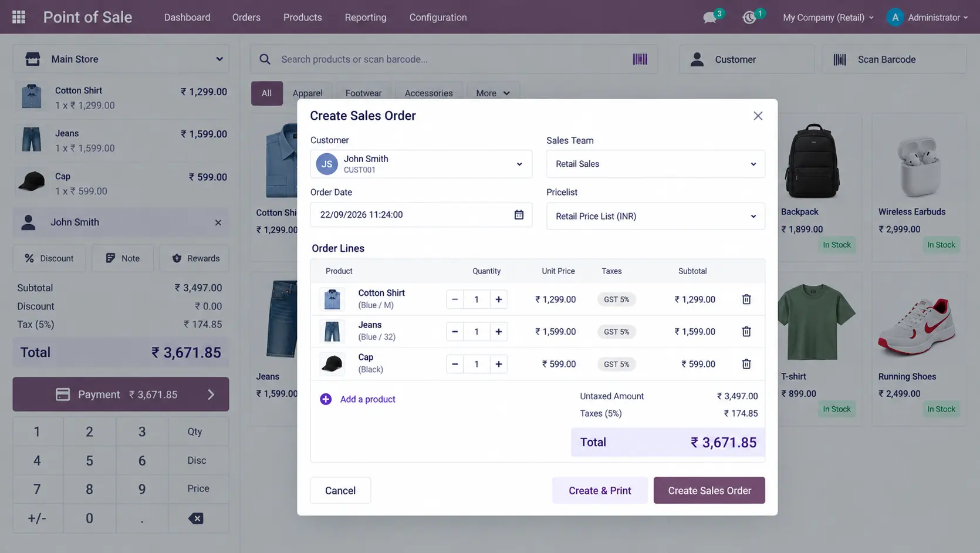The width and height of the screenshot is (980, 553).
Task: Delete the Cotton Shirt order line
Action: click(746, 299)
